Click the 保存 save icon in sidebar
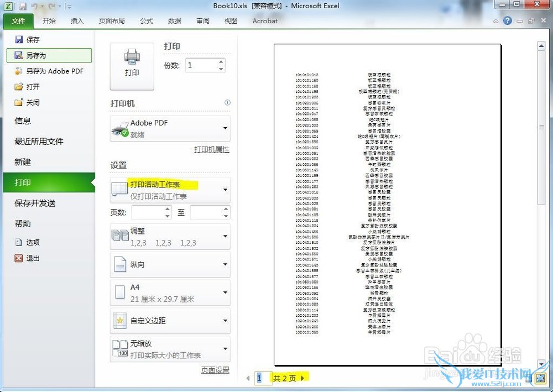The width and height of the screenshot is (553, 392). (19, 40)
